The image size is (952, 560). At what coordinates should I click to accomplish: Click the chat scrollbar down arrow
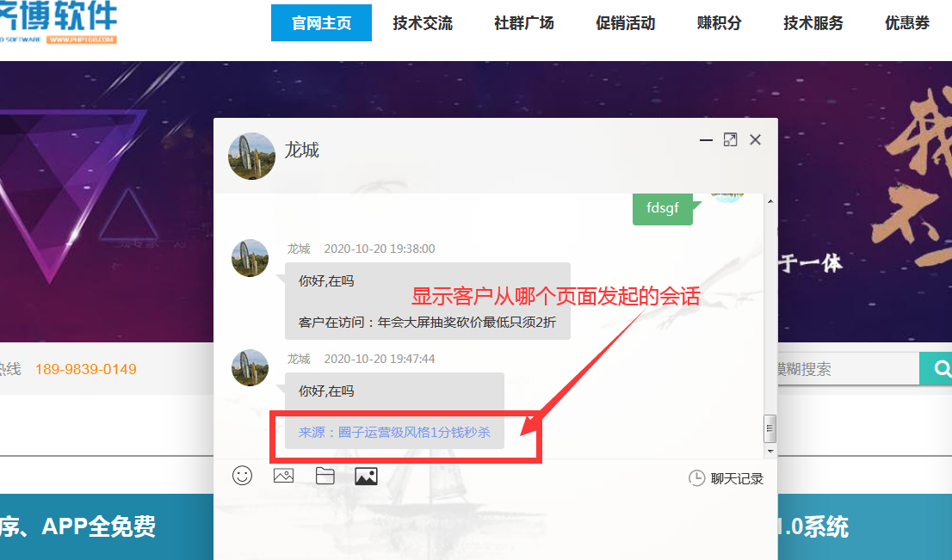pyautogui.click(x=770, y=451)
